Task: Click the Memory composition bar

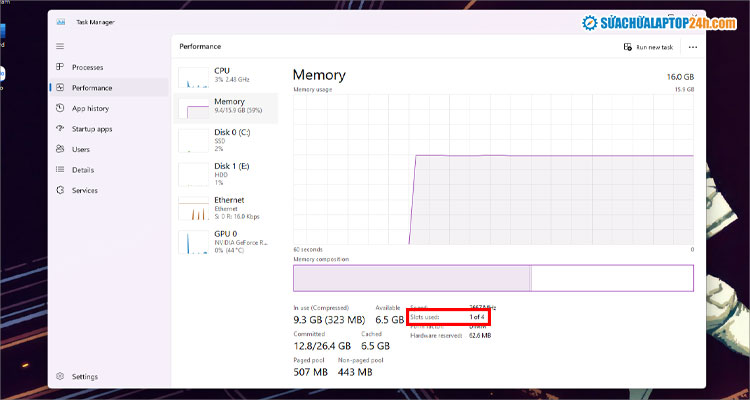Action: point(492,277)
